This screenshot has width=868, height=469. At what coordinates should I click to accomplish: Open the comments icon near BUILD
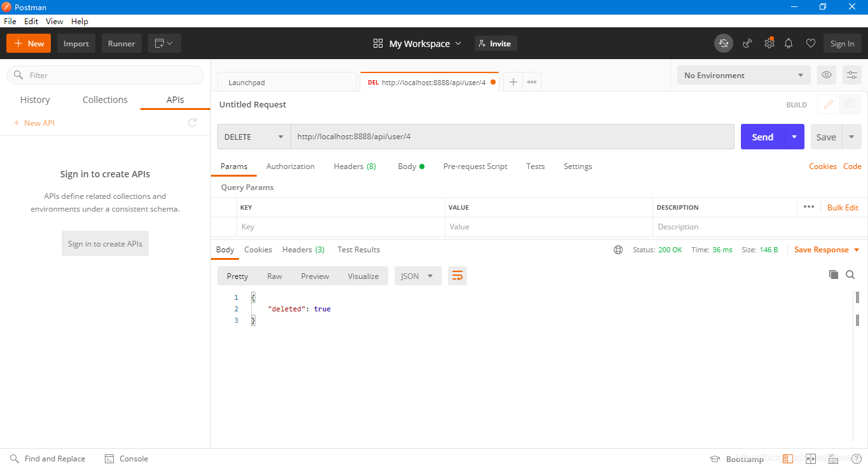pos(850,105)
